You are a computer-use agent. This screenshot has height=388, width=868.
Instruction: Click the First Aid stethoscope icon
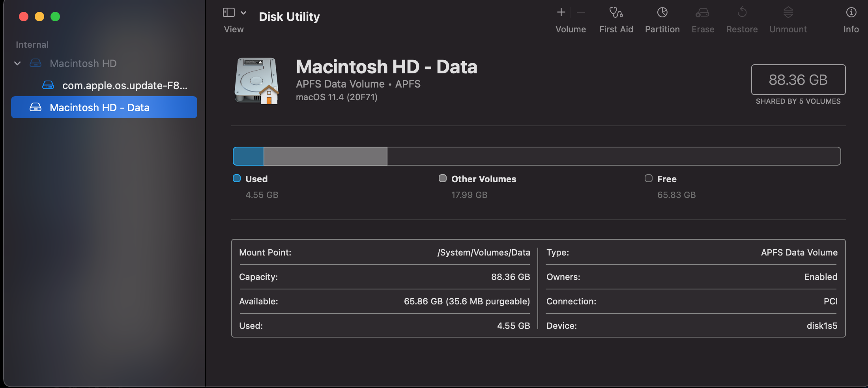[616, 13]
